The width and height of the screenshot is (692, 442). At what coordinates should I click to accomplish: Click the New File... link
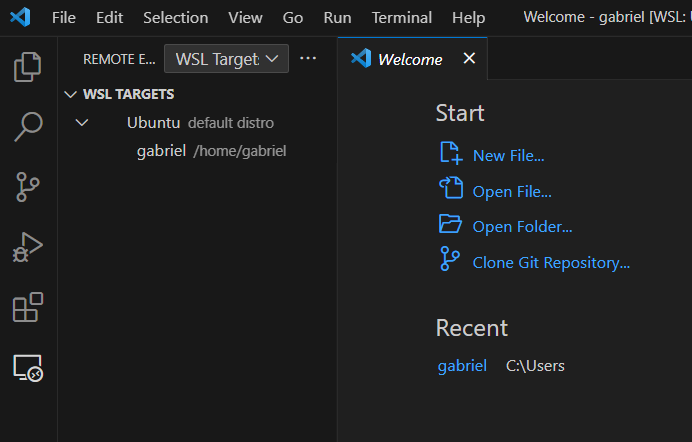tap(508, 156)
